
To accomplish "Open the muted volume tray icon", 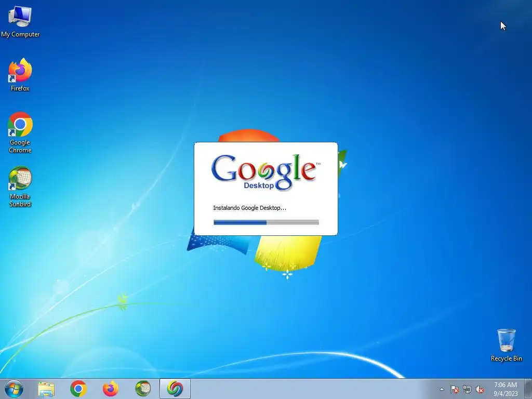I will (x=480, y=389).
